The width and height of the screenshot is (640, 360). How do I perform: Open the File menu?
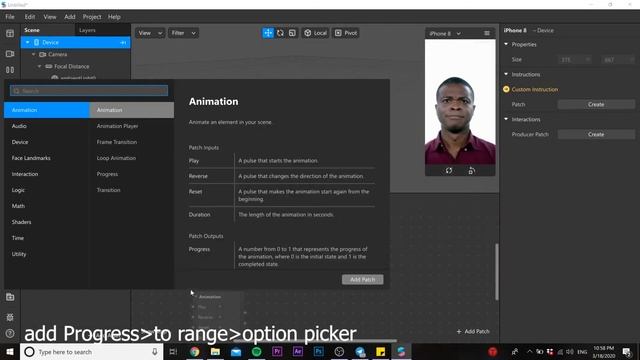(x=10, y=17)
